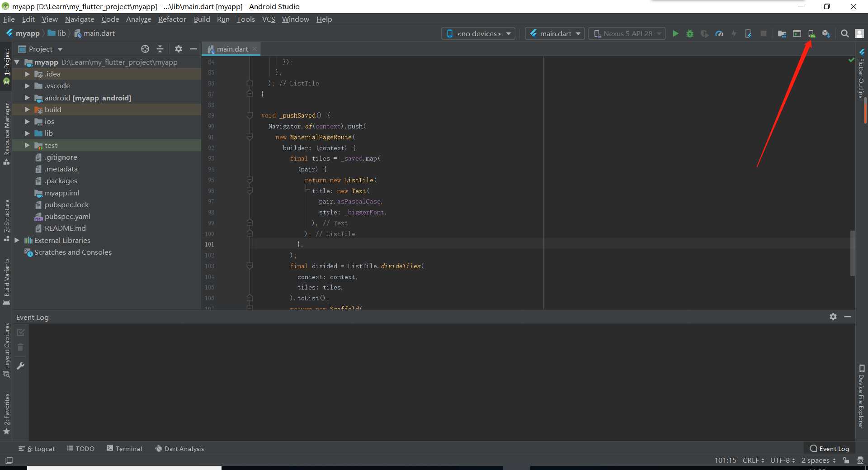Open the profiler speedometer icon
The image size is (868, 470).
click(x=719, y=33)
